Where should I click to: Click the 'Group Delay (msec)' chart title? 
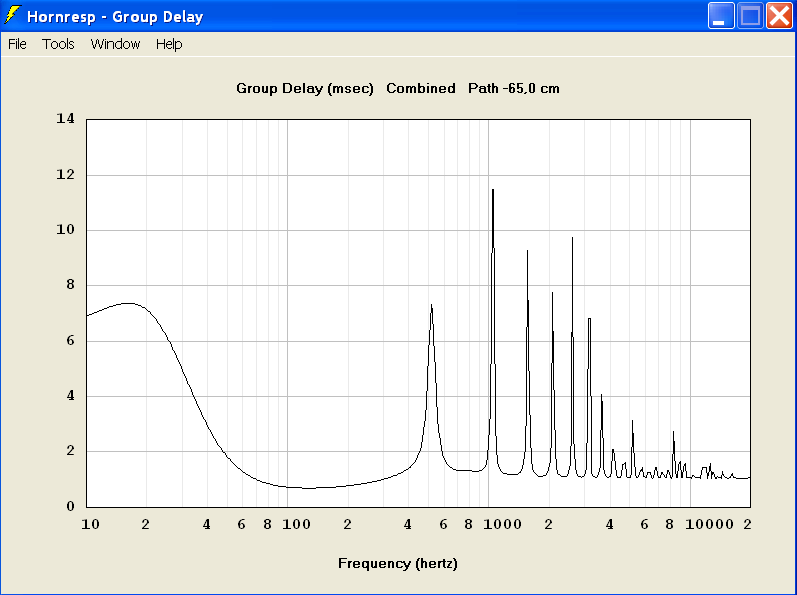coord(305,88)
